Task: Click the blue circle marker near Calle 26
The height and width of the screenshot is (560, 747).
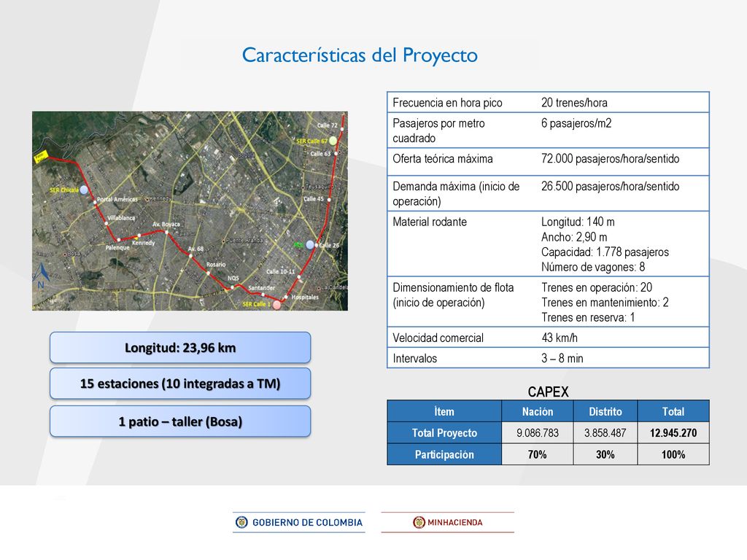Action: pos(310,245)
